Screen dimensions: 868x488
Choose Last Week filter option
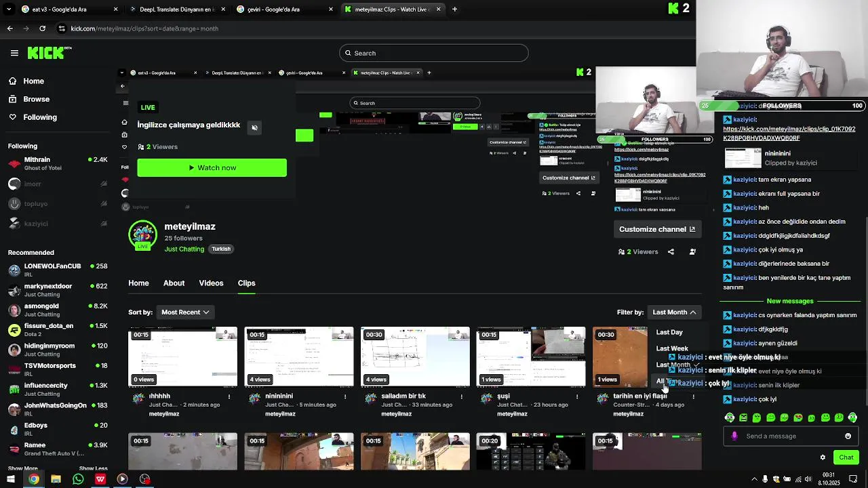[672, 348]
